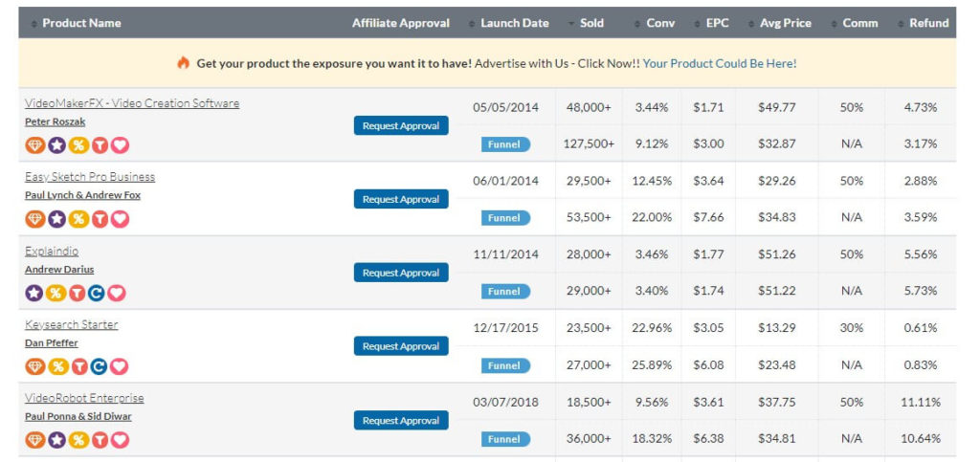Image resolution: width=980 pixels, height=462 pixels.
Task: Click the funnel badge under Peter Roszak
Action: 100,145
